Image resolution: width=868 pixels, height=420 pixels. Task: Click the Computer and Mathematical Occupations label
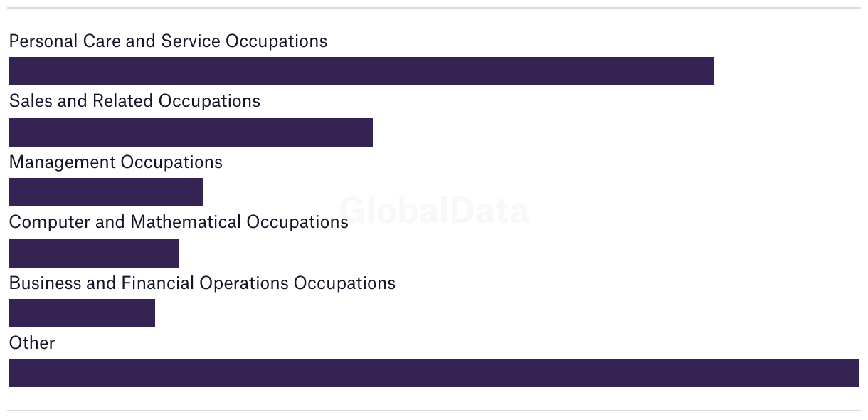pos(179,222)
